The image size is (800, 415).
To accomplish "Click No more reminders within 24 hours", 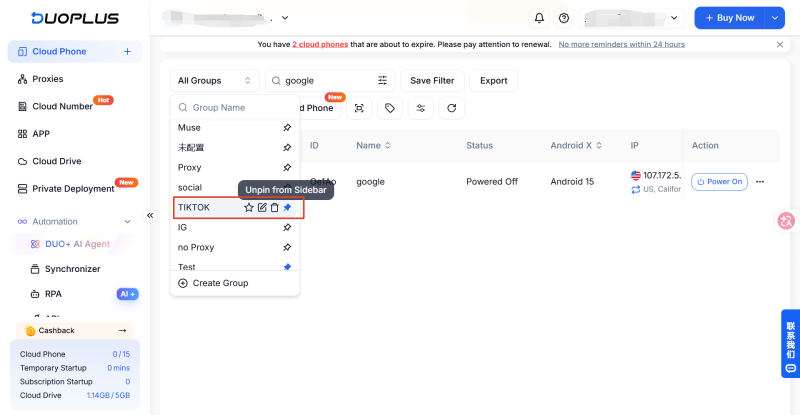I will 621,44.
